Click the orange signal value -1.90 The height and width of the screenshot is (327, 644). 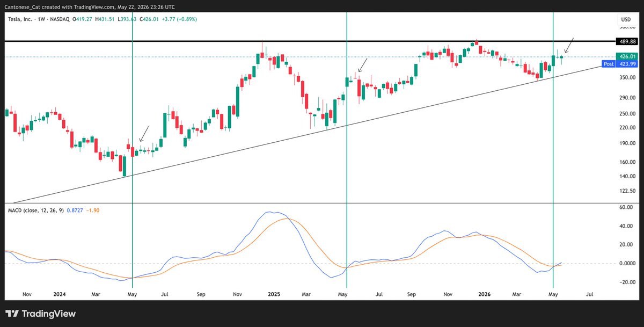[x=92, y=210]
